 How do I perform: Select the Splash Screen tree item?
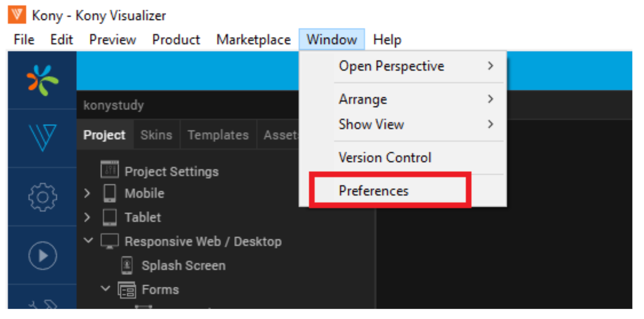point(183,266)
